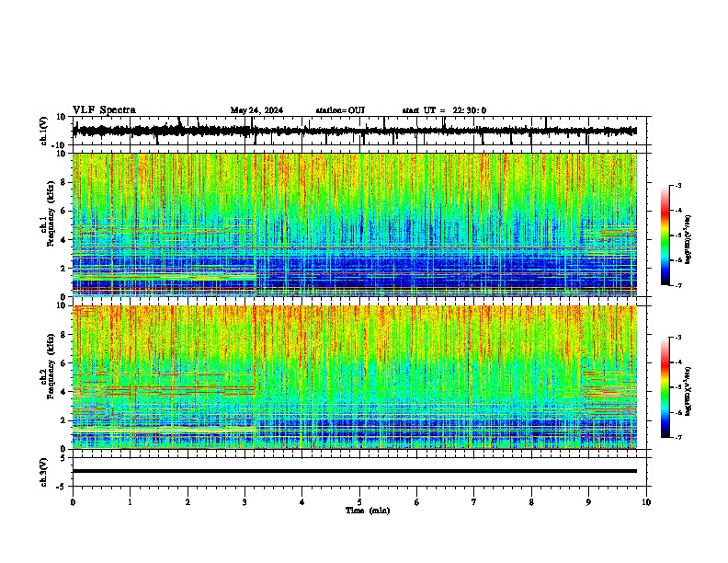Click the ch.1 voltage waveform trace panel
Viewport: 728px width, 563px height.
coord(358,131)
